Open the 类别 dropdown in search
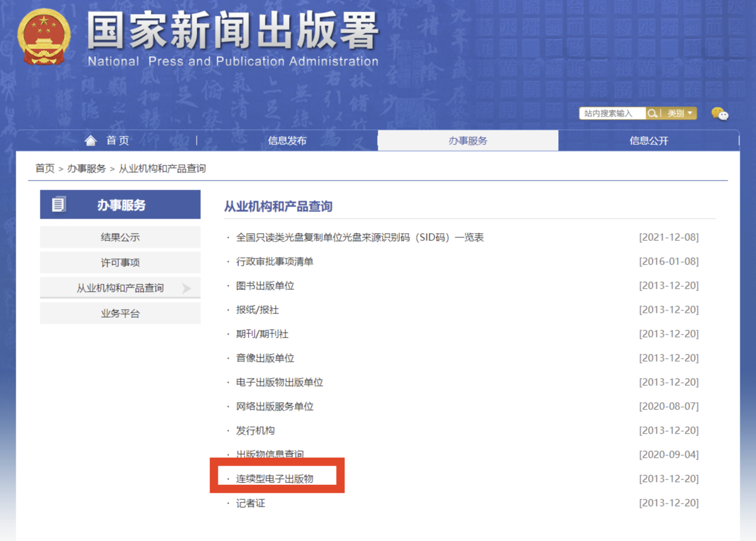The image size is (756, 541). tap(679, 114)
